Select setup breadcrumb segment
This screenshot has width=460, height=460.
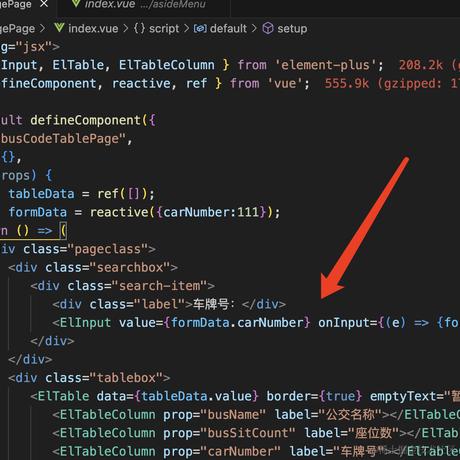[x=292, y=29]
